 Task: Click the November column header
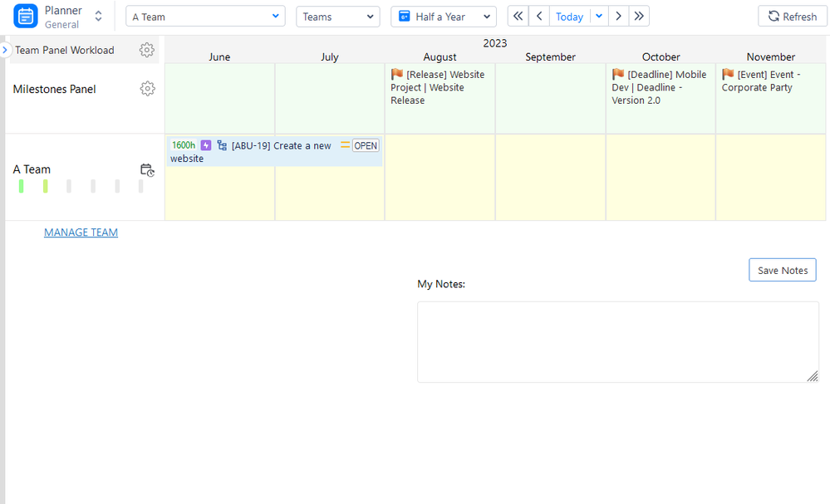pyautogui.click(x=771, y=57)
